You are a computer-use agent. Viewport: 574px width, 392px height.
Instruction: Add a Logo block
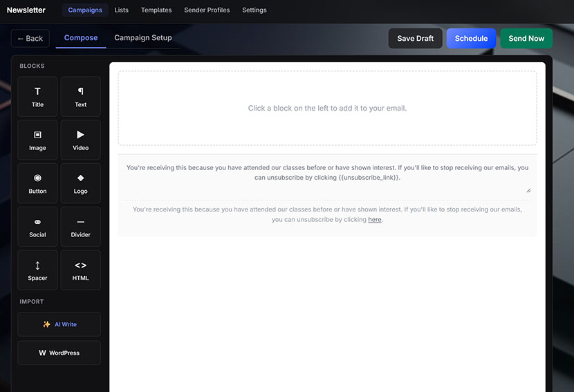[x=80, y=183]
